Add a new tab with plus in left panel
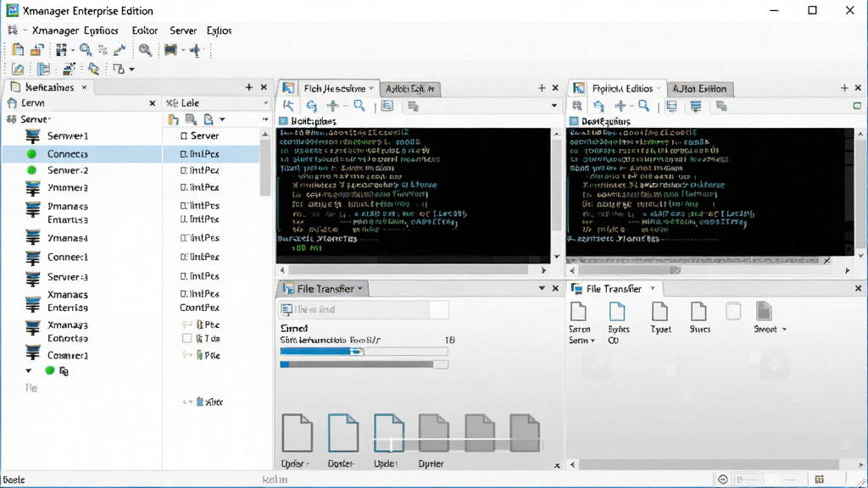 click(x=248, y=87)
